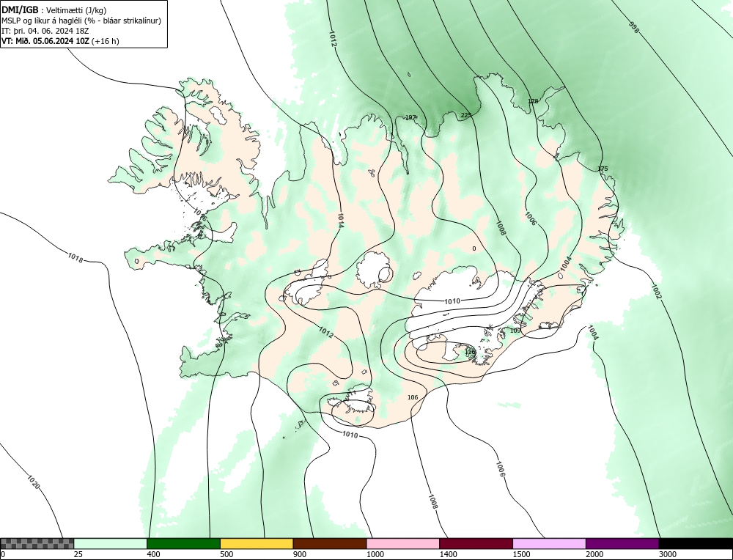This screenshot has height=560, width=733.
Task: Click the CAPE value 109
Action: (515, 331)
